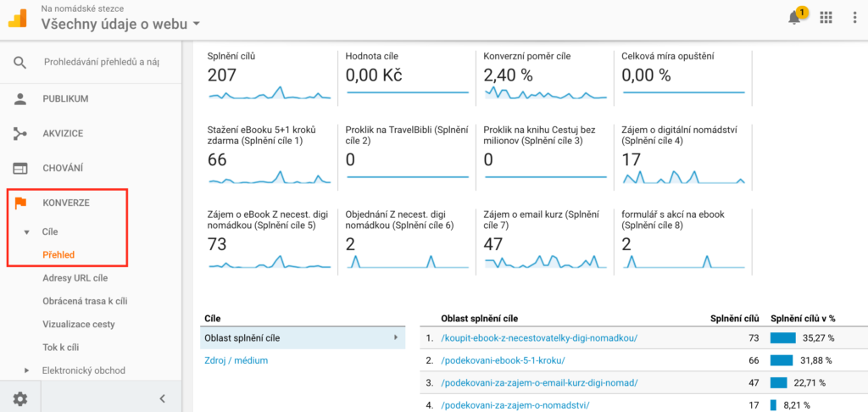Image resolution: width=868 pixels, height=412 pixels.
Task: Click the Google Analytics logo
Action: pos(19,18)
